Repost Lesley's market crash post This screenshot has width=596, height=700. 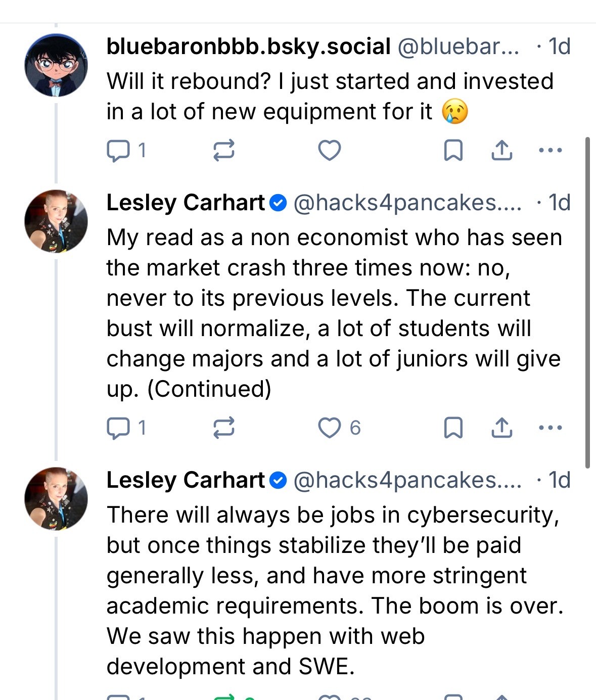223,428
